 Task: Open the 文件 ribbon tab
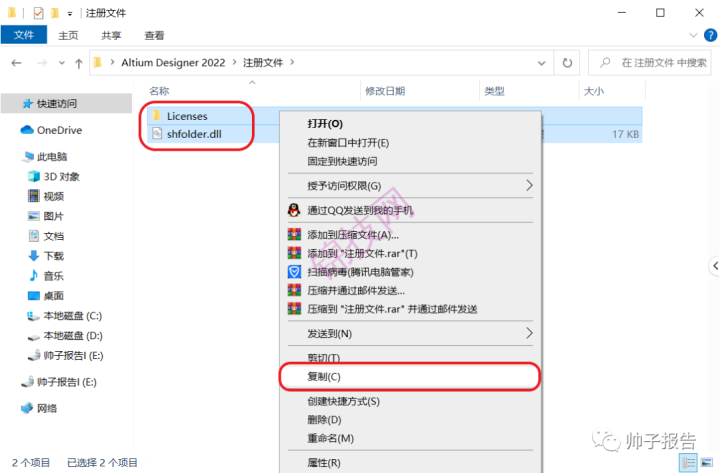coord(24,35)
